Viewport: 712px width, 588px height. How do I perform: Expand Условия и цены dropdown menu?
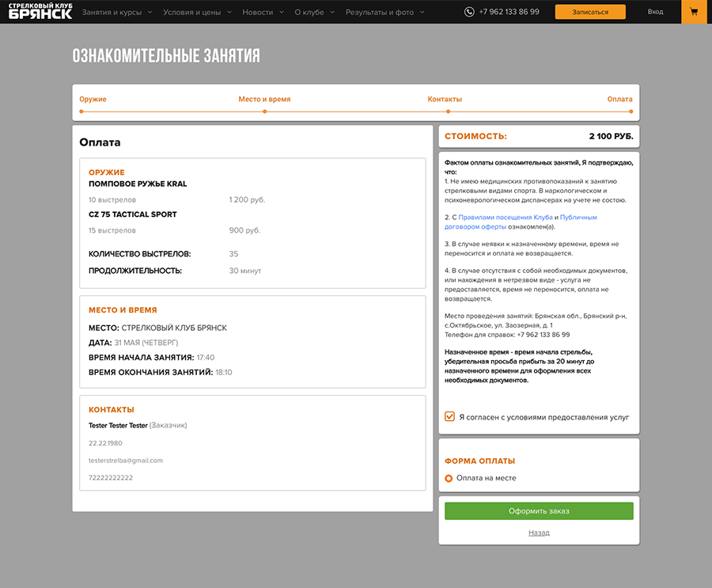(x=197, y=13)
